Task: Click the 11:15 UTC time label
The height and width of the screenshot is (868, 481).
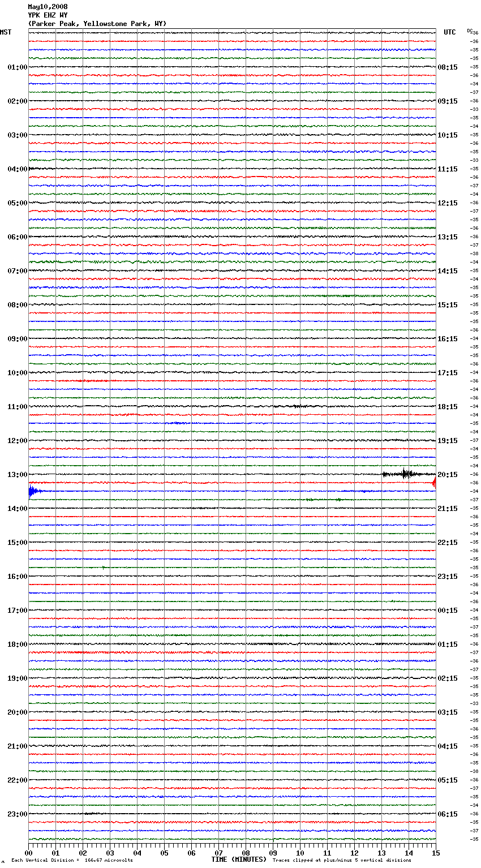Action: click(x=448, y=169)
